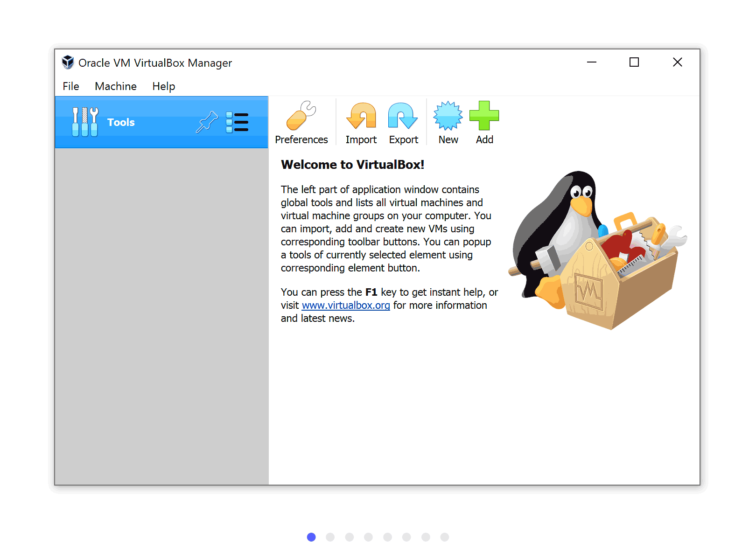Go to the first carousel dot

point(311,537)
